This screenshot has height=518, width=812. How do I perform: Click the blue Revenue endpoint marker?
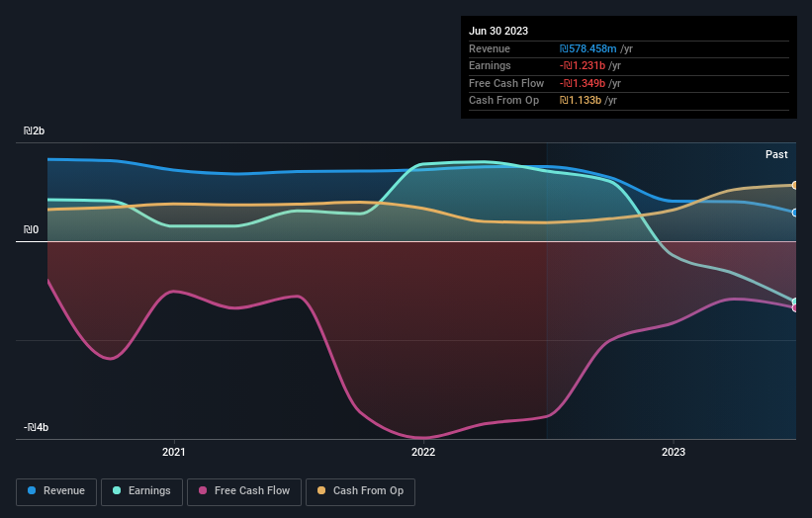pyautogui.click(x=795, y=213)
